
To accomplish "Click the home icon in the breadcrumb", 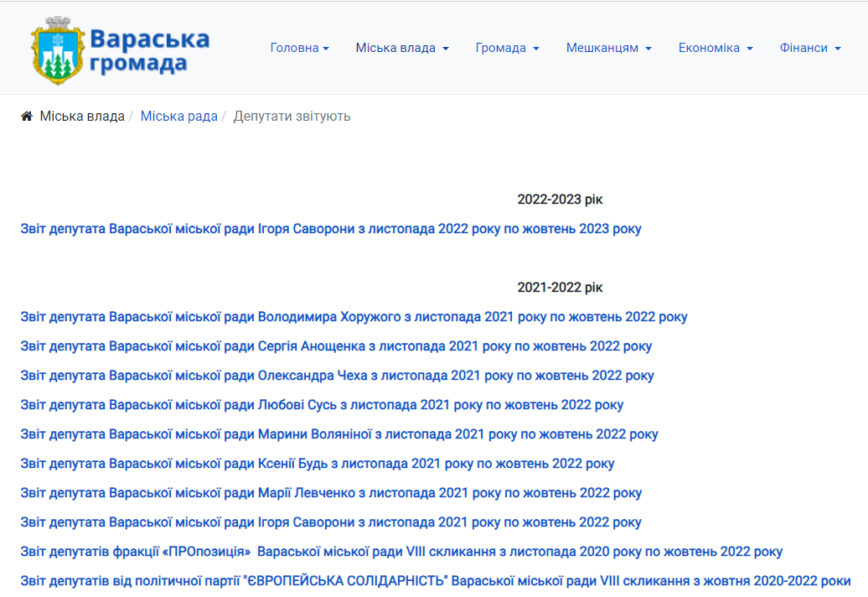I will 27,117.
